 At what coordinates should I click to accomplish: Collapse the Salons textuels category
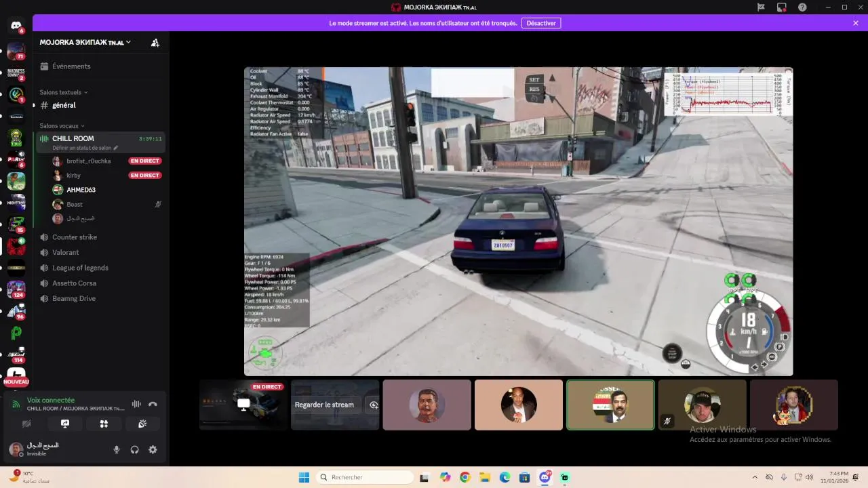pos(64,92)
